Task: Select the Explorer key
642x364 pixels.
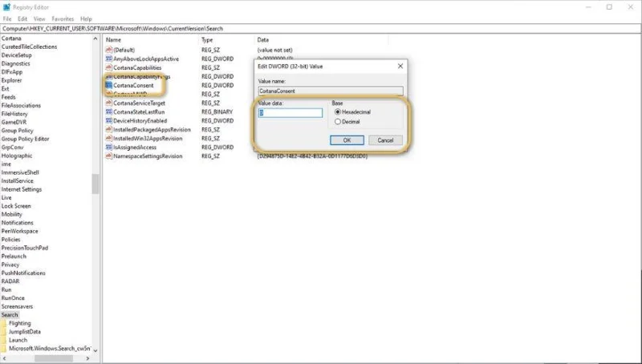Action: tap(11, 80)
